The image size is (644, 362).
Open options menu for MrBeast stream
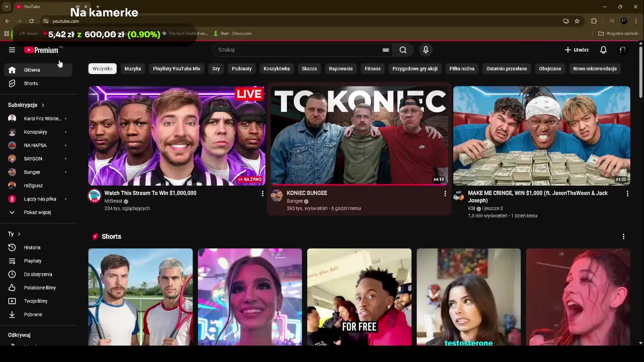pyautogui.click(x=262, y=194)
